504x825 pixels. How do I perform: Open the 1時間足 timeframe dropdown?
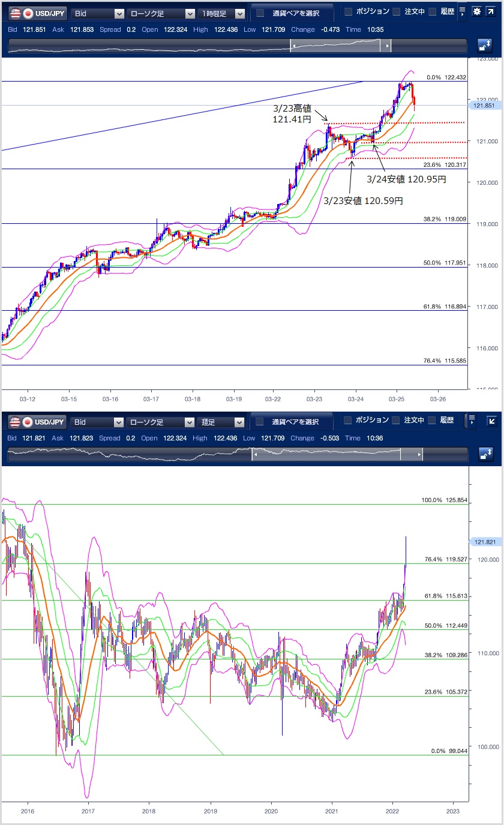(223, 13)
